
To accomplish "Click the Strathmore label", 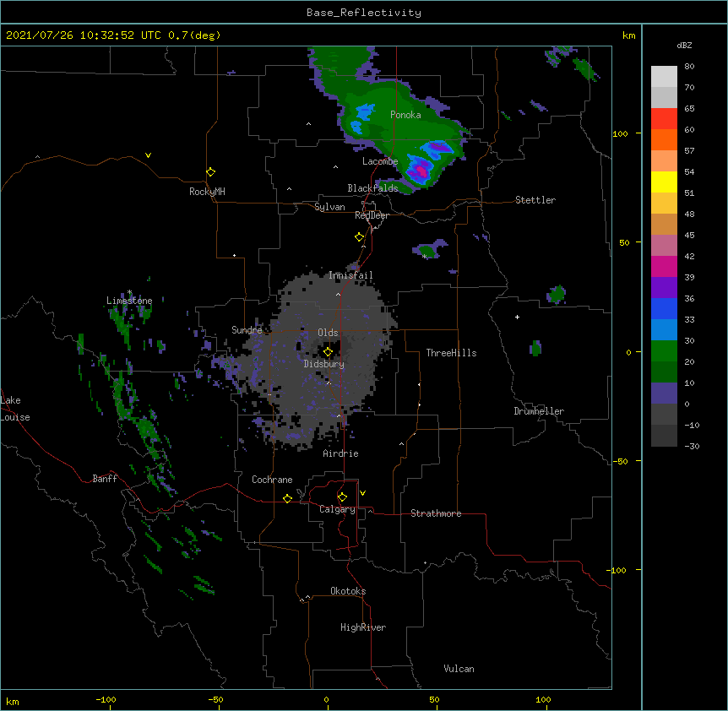I will (436, 513).
